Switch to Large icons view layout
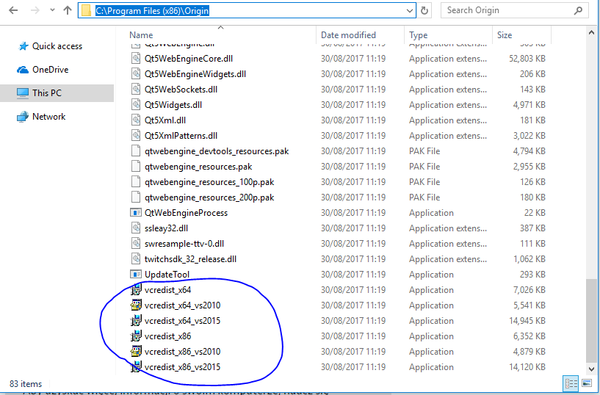Image resolution: width=600 pixels, height=395 pixels. pos(587,383)
